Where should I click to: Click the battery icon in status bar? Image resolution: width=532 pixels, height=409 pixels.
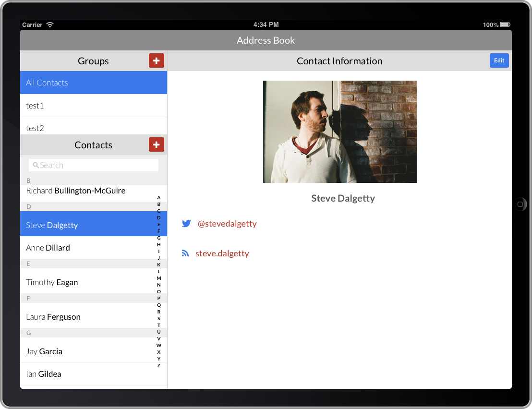505,24
